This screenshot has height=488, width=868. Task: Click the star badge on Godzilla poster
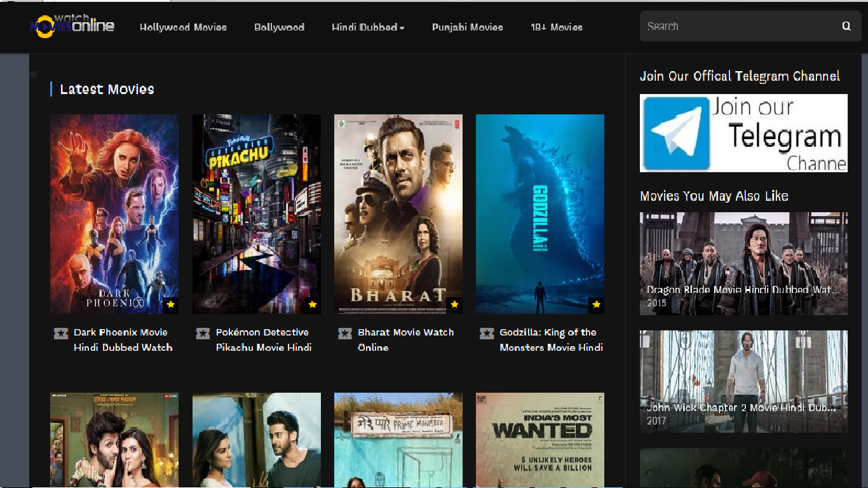pyautogui.click(x=596, y=305)
